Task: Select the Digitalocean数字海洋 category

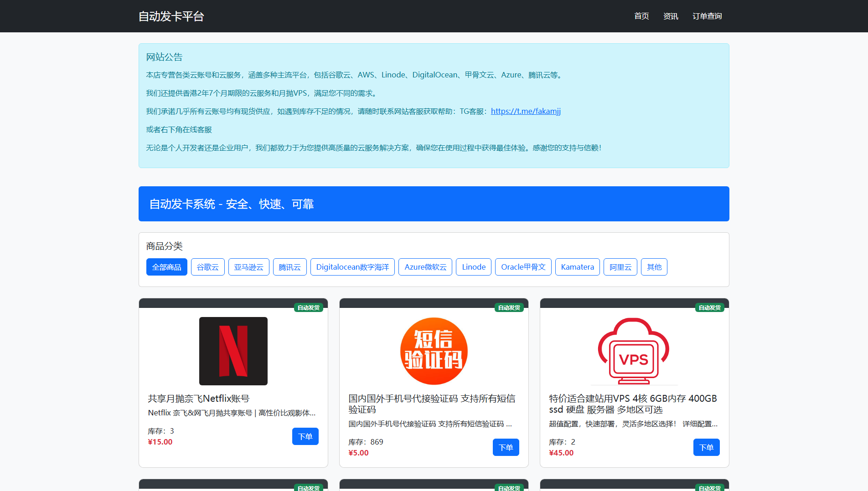Action: tap(353, 267)
